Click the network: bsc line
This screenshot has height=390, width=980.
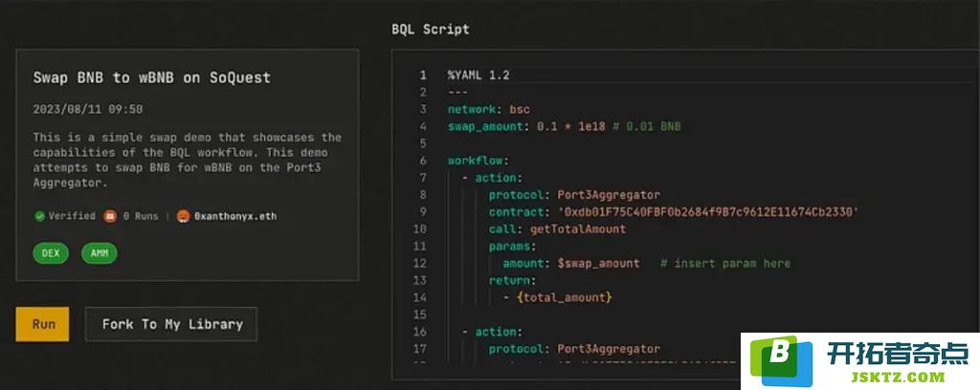[489, 110]
